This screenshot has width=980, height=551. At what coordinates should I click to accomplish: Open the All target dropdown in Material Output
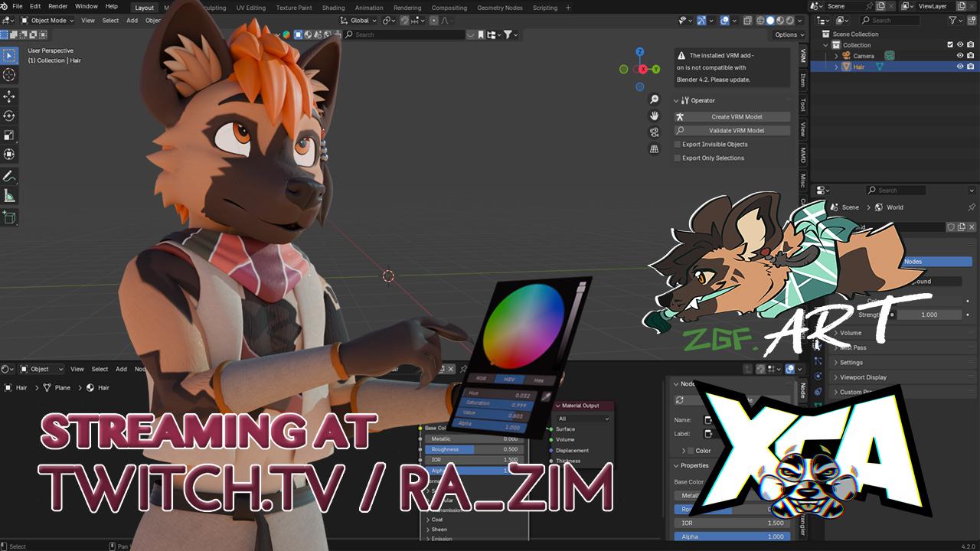point(583,419)
